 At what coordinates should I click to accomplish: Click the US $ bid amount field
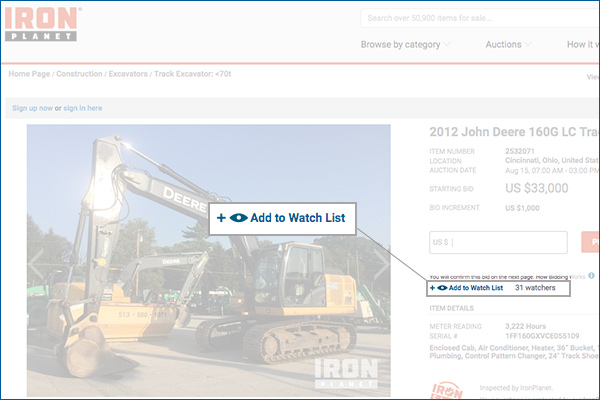point(498,242)
